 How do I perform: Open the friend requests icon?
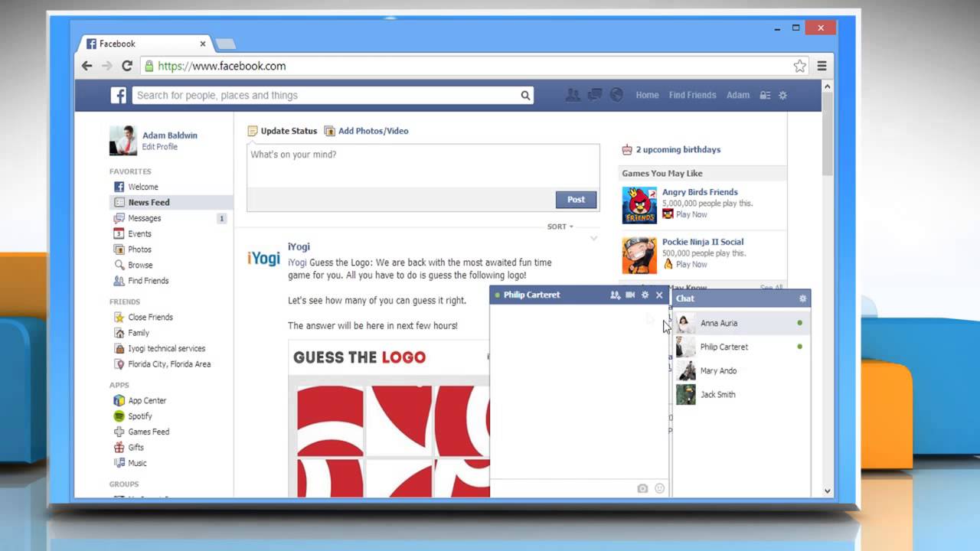(572, 95)
